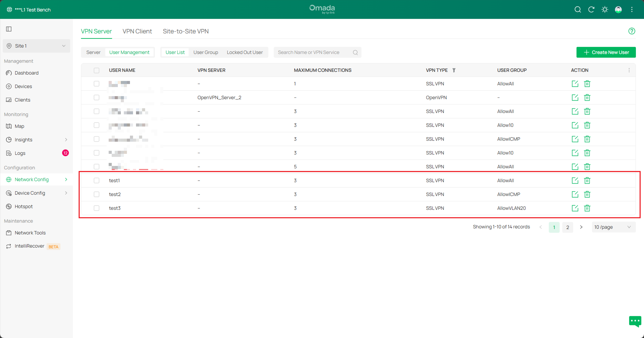Edit the user with 1 maximum connection
The height and width of the screenshot is (338, 644).
[575, 84]
